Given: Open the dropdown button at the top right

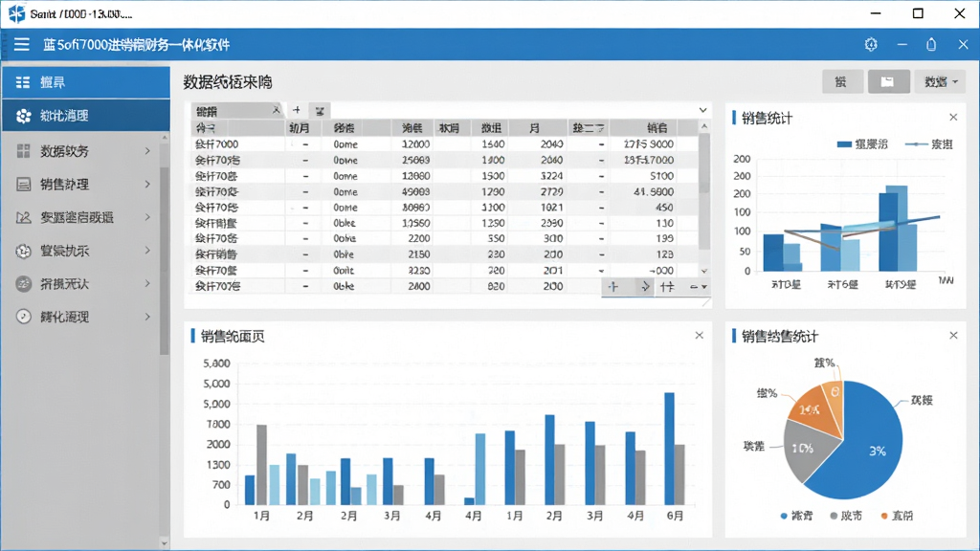Looking at the screenshot, I should [x=941, y=82].
